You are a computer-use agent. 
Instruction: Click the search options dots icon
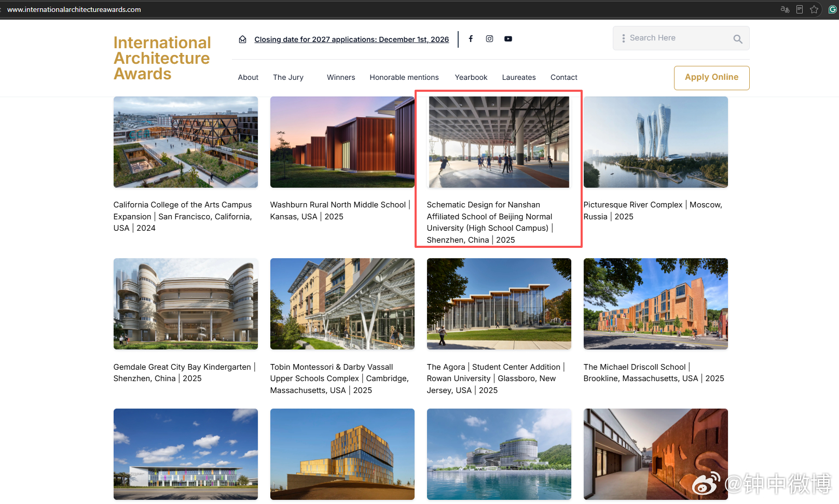pyautogui.click(x=623, y=38)
